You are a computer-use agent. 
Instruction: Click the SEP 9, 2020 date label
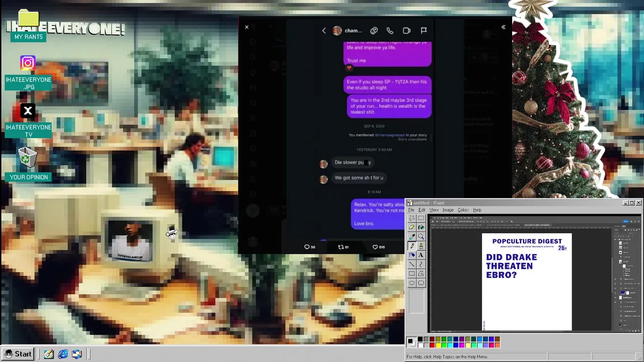click(374, 126)
